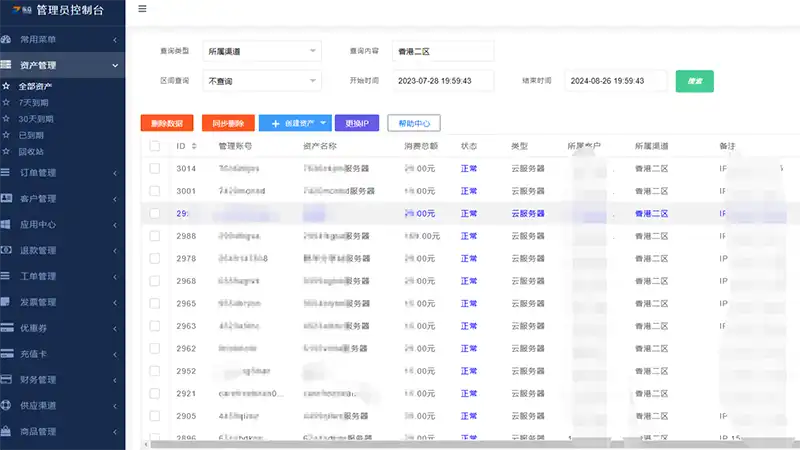This screenshot has height=450, width=800.
Task: Open the 30天到期 submenu item
Action: coord(36,119)
